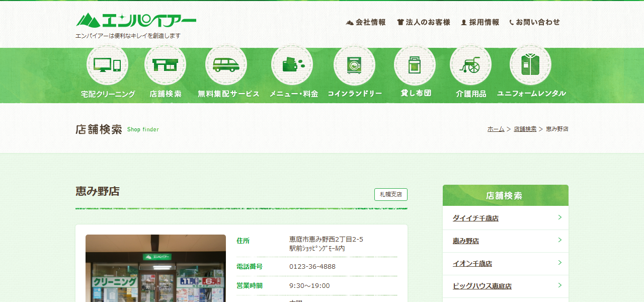Image resolution: width=644 pixels, height=302 pixels.
Task: Click the 店舗検索 Shop finder page title
Action: tap(117, 129)
